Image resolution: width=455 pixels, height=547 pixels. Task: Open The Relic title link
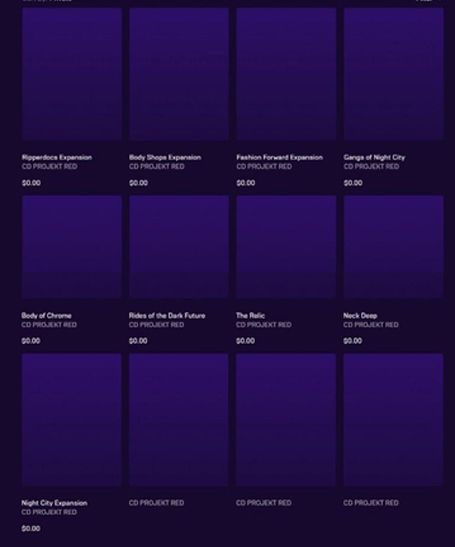click(x=251, y=316)
